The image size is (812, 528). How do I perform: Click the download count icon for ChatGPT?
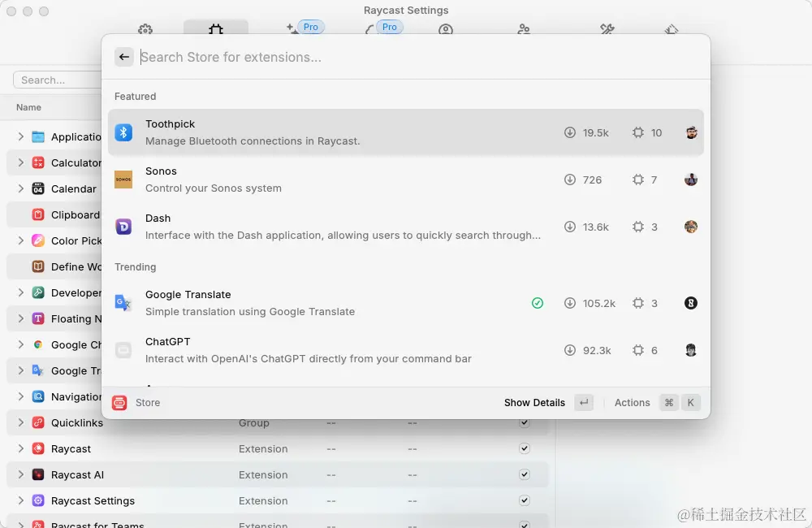tap(570, 350)
